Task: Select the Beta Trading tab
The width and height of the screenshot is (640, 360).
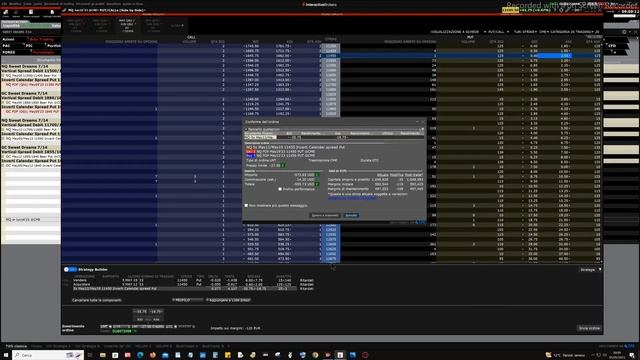Action: click(42, 39)
